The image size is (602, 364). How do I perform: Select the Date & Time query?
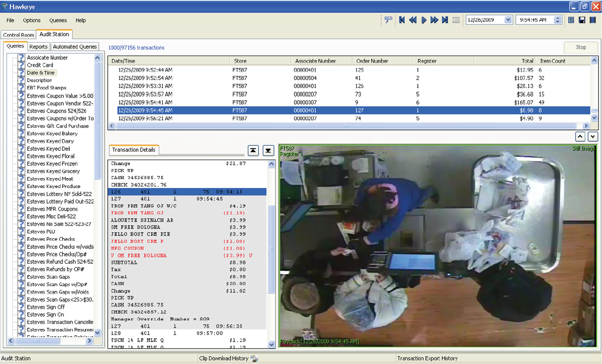pyautogui.click(x=41, y=73)
